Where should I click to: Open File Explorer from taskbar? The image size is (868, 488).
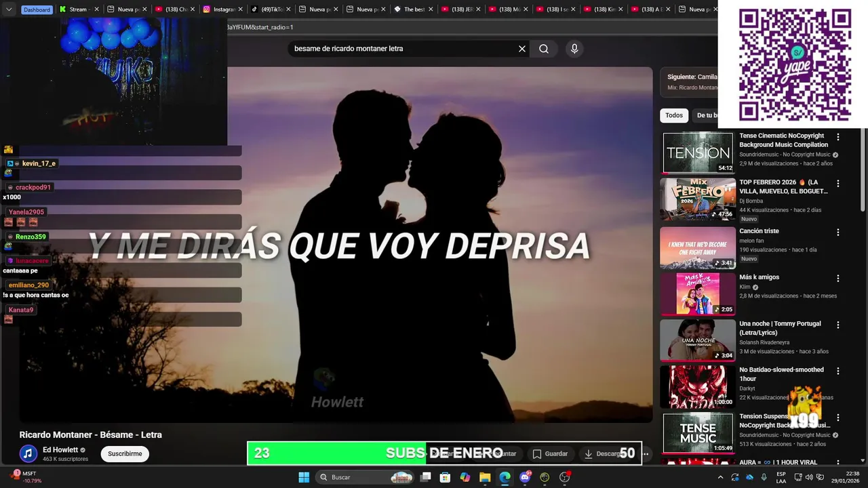coord(485,477)
